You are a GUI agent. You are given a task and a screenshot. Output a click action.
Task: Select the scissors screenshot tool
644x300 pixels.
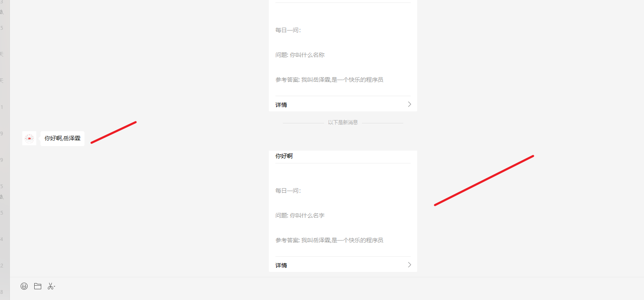click(x=51, y=286)
